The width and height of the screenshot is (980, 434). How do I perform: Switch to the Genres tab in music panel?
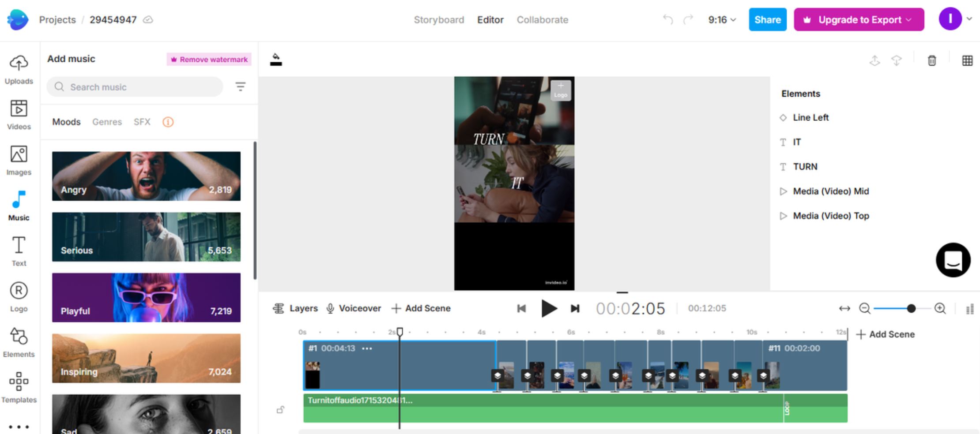pos(107,122)
